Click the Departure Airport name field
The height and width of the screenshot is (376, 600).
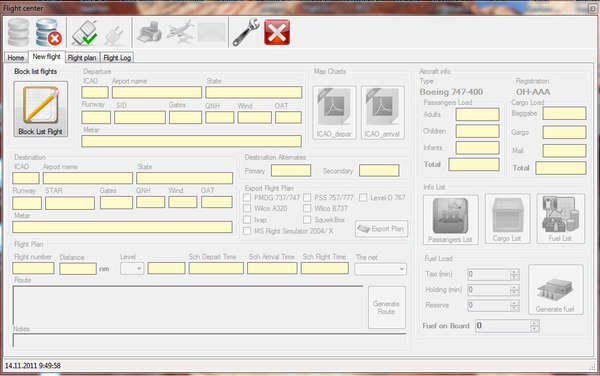click(x=157, y=92)
